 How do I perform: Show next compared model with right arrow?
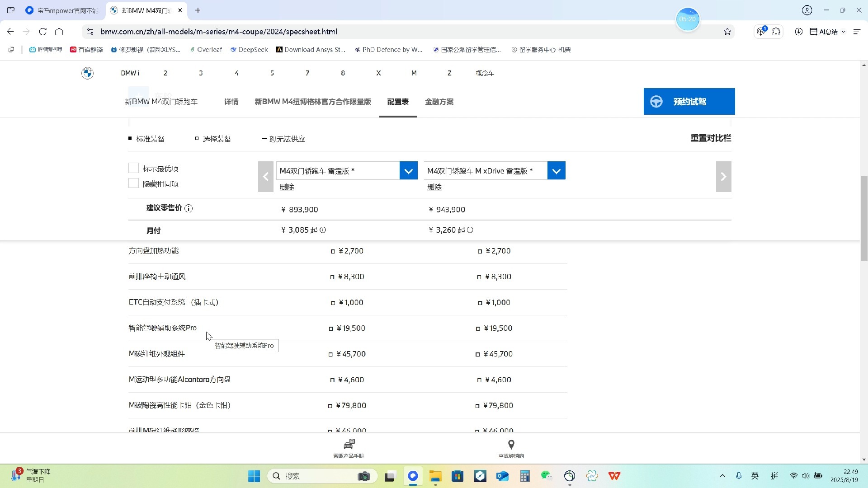pyautogui.click(x=723, y=177)
